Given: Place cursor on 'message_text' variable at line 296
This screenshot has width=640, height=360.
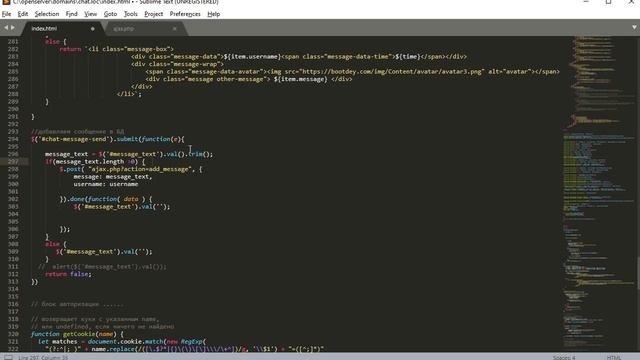Looking at the screenshot, I should [66, 154].
